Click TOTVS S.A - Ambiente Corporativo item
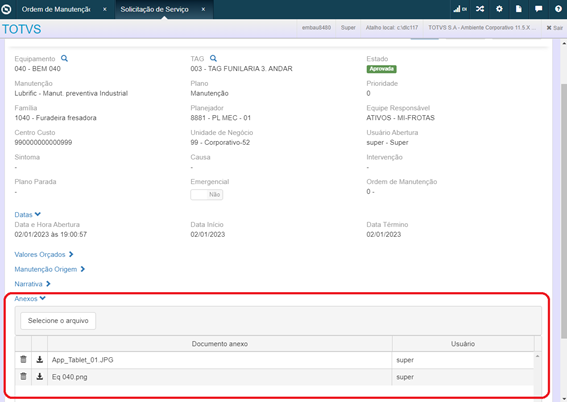The height and width of the screenshot is (402, 567). [482, 28]
